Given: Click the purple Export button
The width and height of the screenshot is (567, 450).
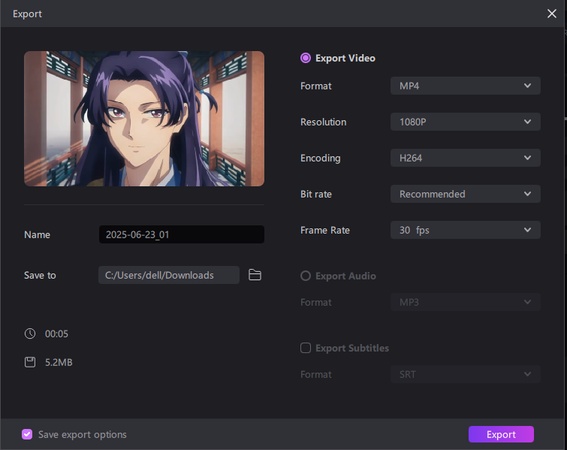Looking at the screenshot, I should click(501, 434).
